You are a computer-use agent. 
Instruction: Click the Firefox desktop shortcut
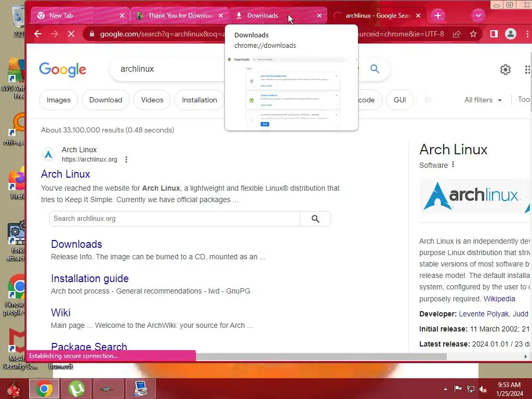(17, 183)
